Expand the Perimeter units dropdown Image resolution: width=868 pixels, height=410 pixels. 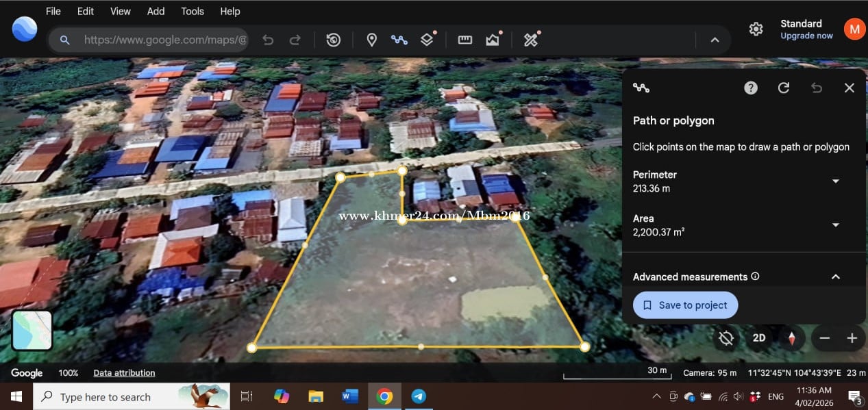(835, 181)
